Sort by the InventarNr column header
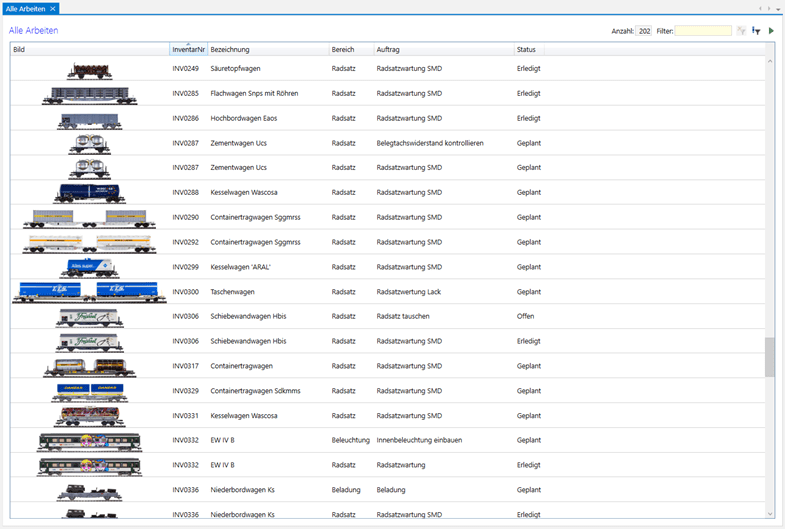Viewport: 785px width, 529px height. click(x=188, y=50)
